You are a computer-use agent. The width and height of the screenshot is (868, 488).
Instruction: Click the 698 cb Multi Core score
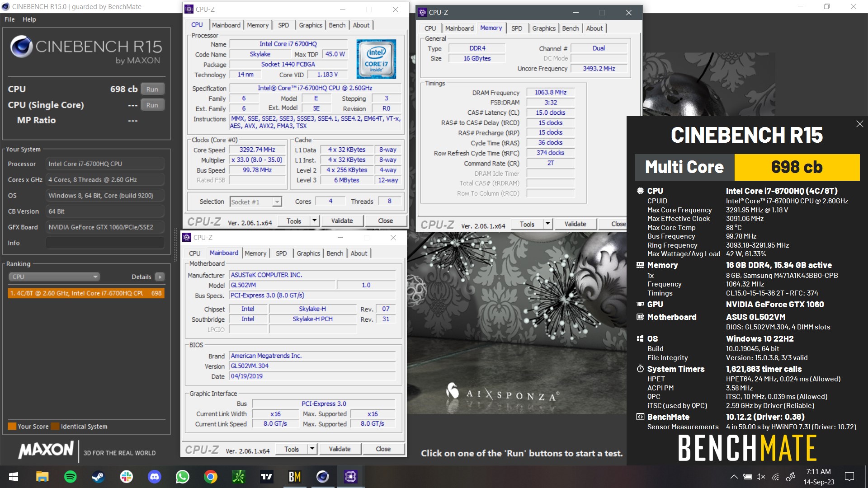[x=797, y=167]
